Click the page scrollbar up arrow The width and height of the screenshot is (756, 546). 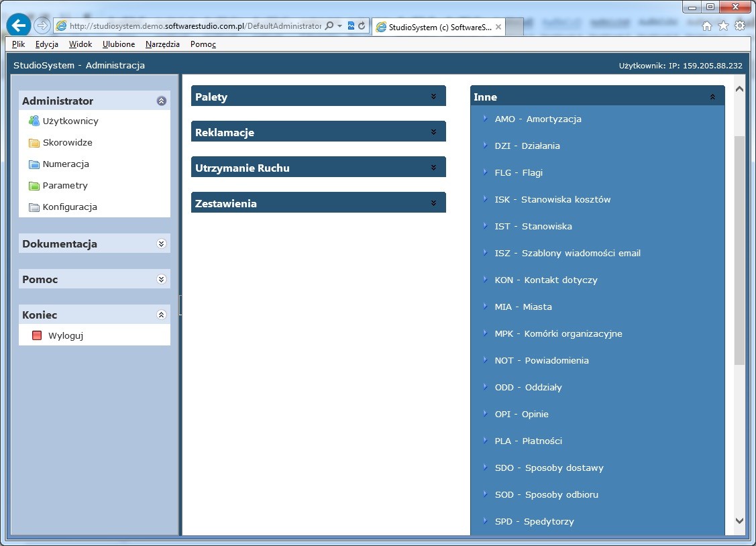pos(739,89)
